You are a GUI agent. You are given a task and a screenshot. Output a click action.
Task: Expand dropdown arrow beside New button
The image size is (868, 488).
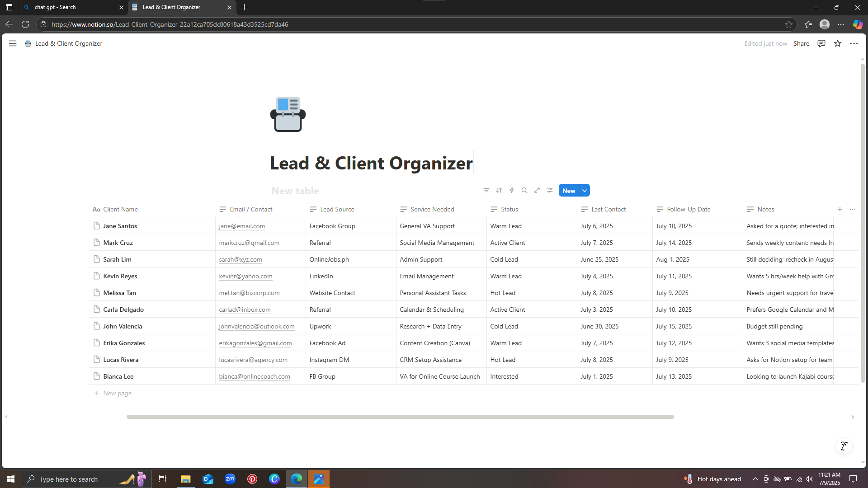point(585,191)
